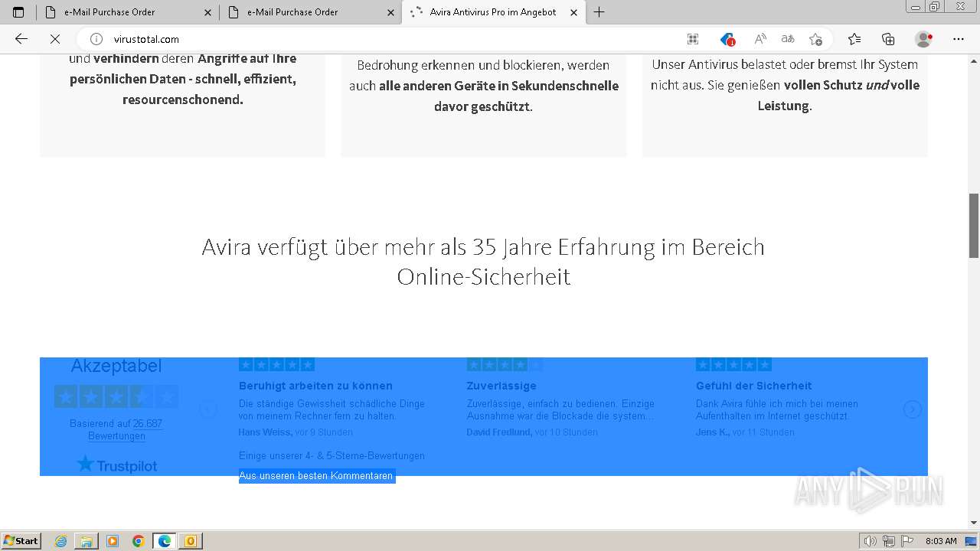Show previous Trustpilot review
This screenshot has height=551, width=980.
pos(208,409)
